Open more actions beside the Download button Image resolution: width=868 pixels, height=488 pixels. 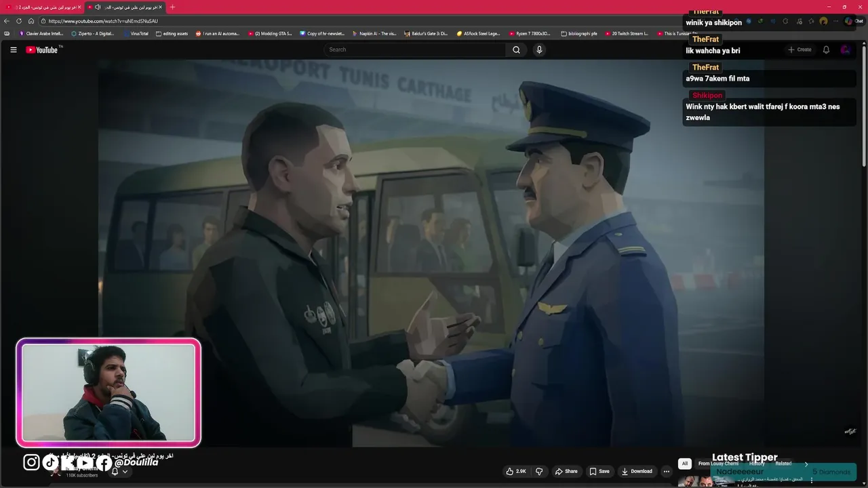pos(667,471)
